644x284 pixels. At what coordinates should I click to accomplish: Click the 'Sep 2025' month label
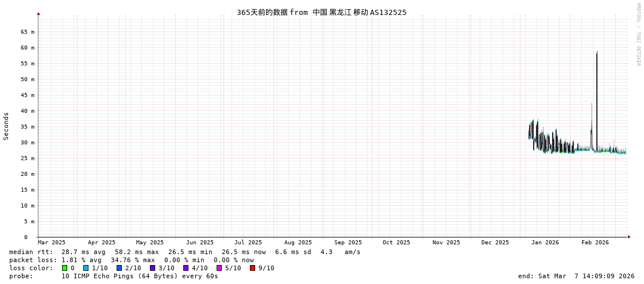point(348,243)
